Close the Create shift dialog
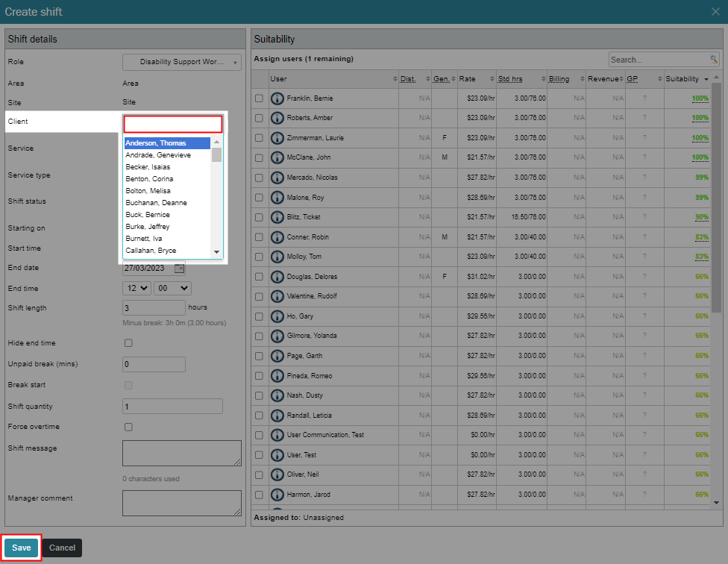Viewport: 728px width, 564px height. pyautogui.click(x=715, y=12)
